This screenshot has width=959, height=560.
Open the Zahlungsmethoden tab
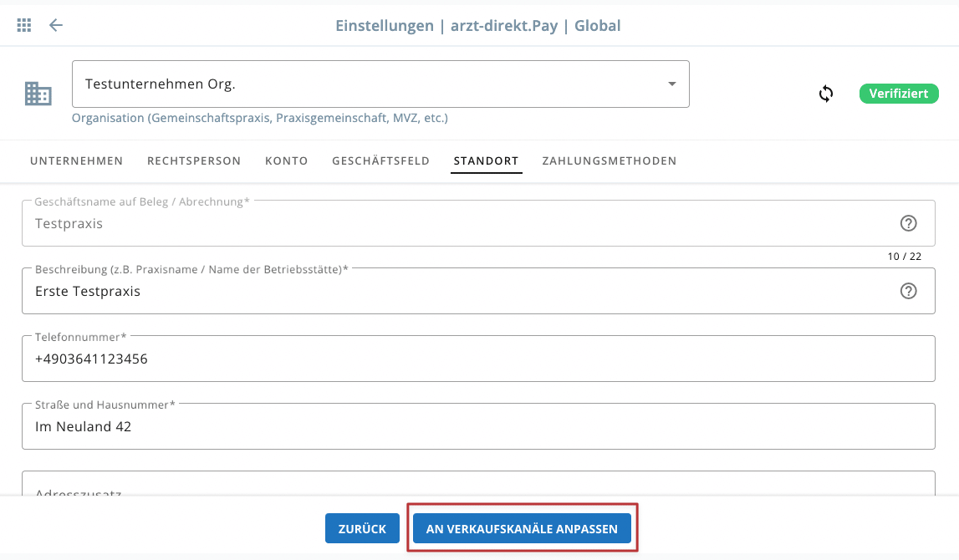coord(609,160)
